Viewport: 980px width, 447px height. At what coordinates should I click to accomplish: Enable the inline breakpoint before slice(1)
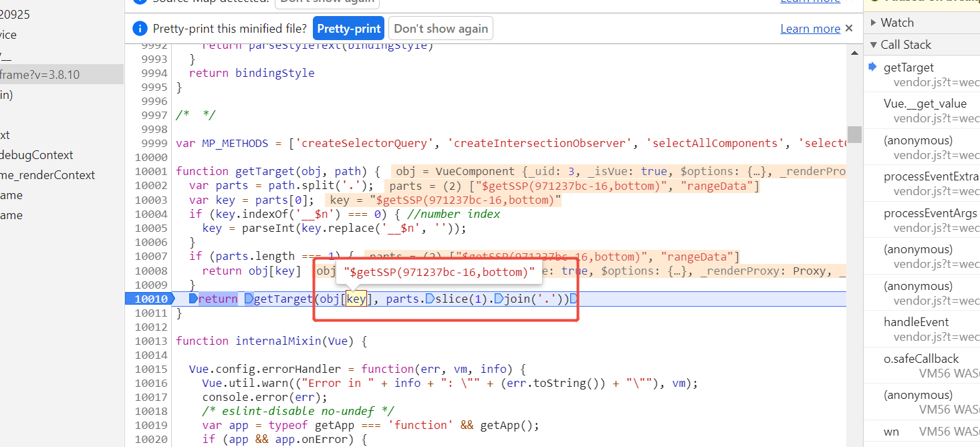[430, 299]
